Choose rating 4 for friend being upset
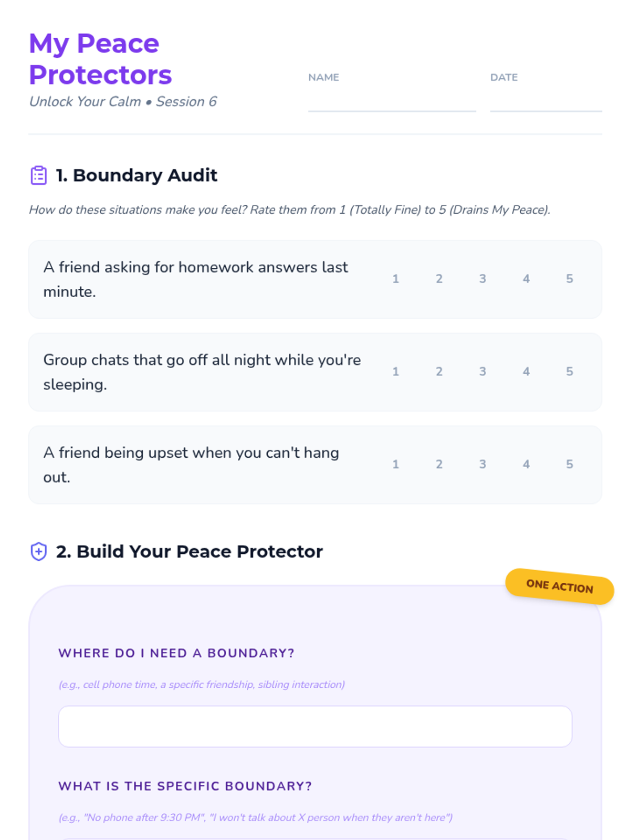Viewport: 630px width, 840px height. tap(526, 465)
